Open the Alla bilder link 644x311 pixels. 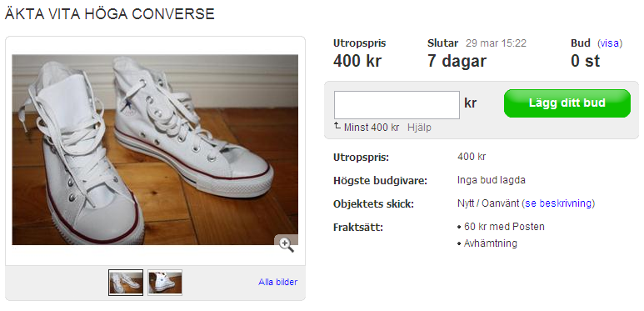tap(277, 283)
